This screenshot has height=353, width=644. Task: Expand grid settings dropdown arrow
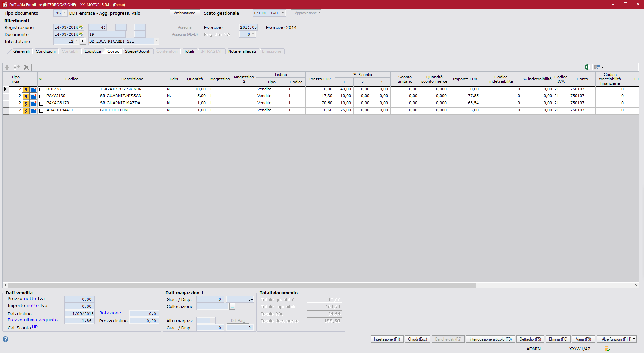tap(602, 67)
